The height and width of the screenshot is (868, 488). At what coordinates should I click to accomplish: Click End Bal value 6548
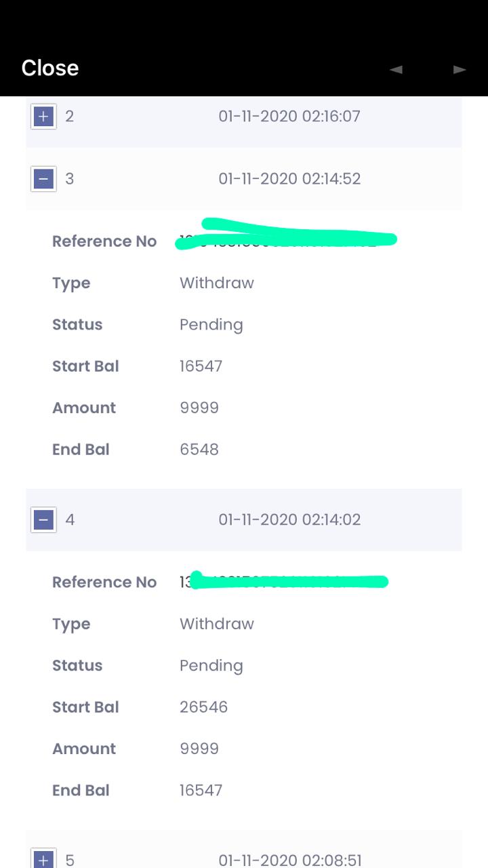(199, 450)
